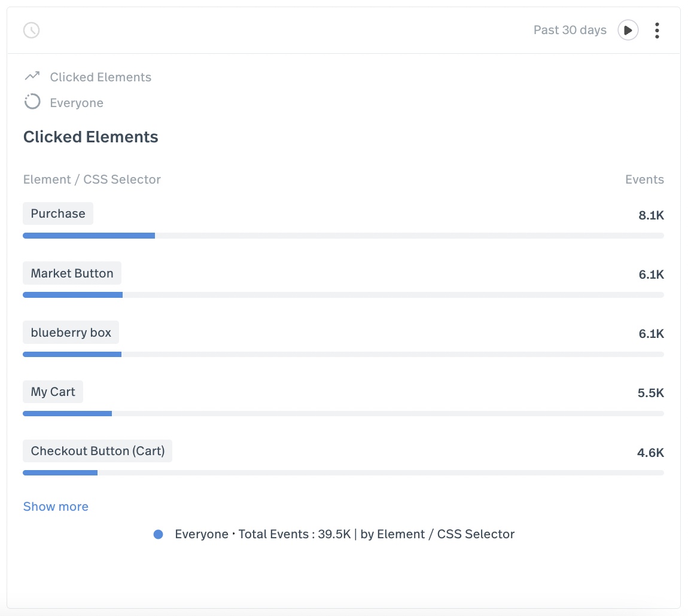This screenshot has height=616, width=688.
Task: Click the blue legend dot for Everyone
Action: [158, 535]
